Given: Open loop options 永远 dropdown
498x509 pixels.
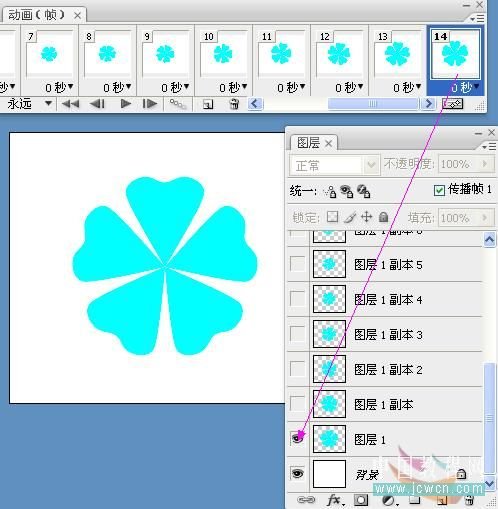Looking at the screenshot, I should pos(48,103).
